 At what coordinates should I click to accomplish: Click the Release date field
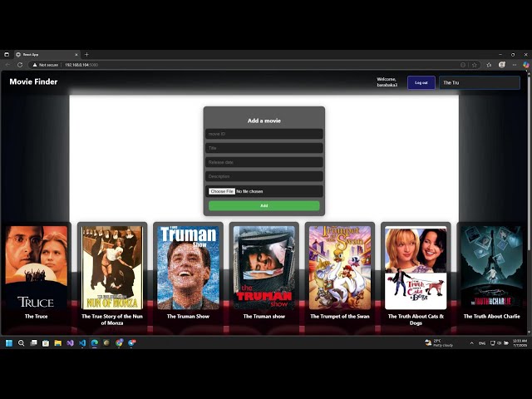click(x=264, y=162)
